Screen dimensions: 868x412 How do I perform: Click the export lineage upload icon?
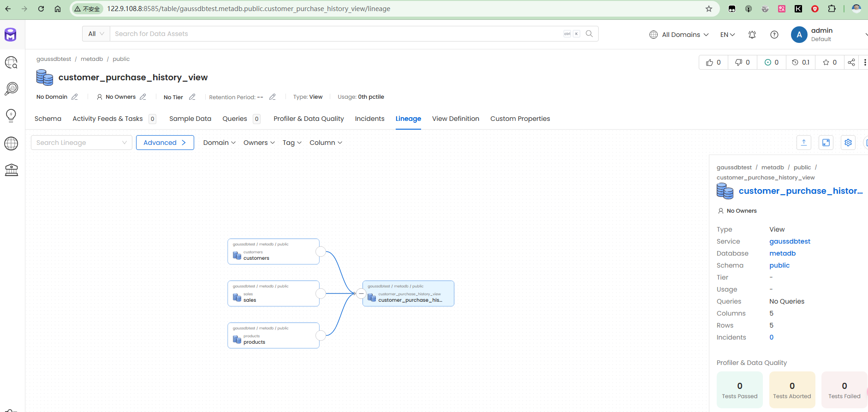pos(804,143)
